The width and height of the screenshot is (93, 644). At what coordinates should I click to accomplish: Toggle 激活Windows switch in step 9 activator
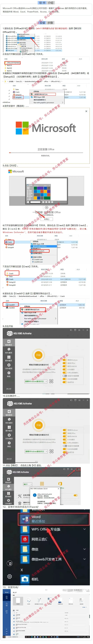coord(65,360)
